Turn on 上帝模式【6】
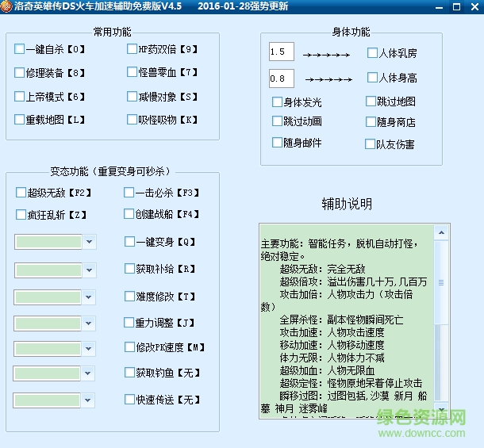484x448 pixels. [19, 96]
